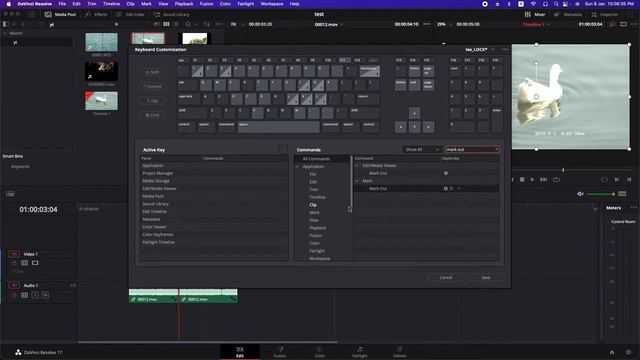Open macOS Spotlight search icon
Viewport: 640px width, 360px height.
(556, 4)
